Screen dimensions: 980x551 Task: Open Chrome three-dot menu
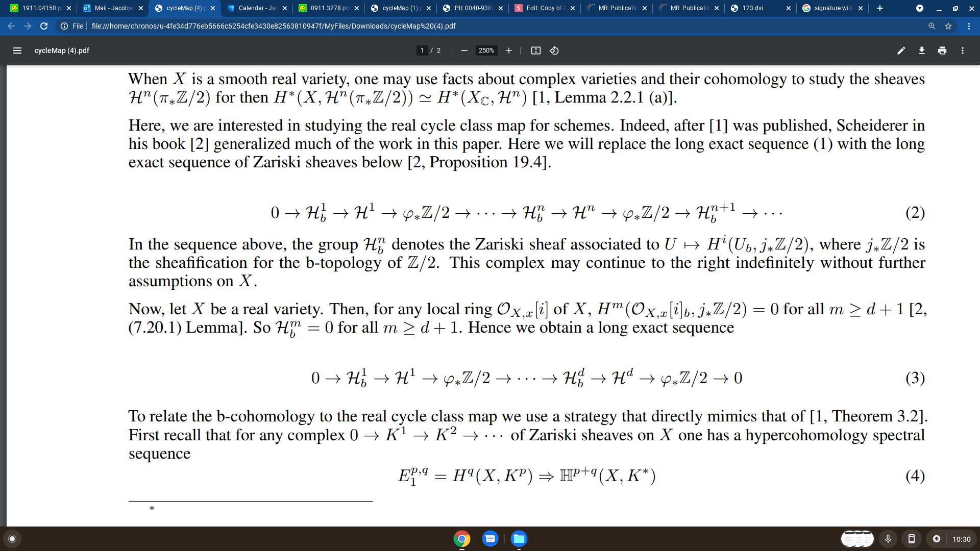tap(968, 26)
